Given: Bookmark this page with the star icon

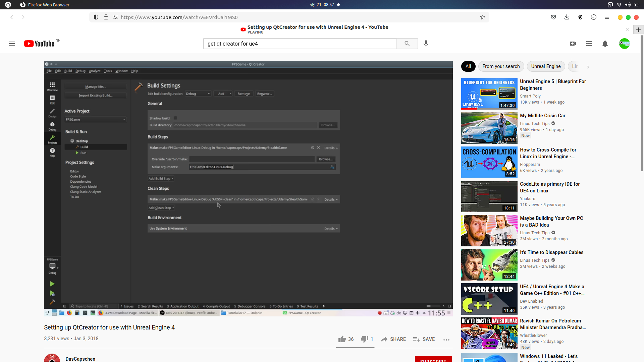Looking at the screenshot, I should coord(483,17).
